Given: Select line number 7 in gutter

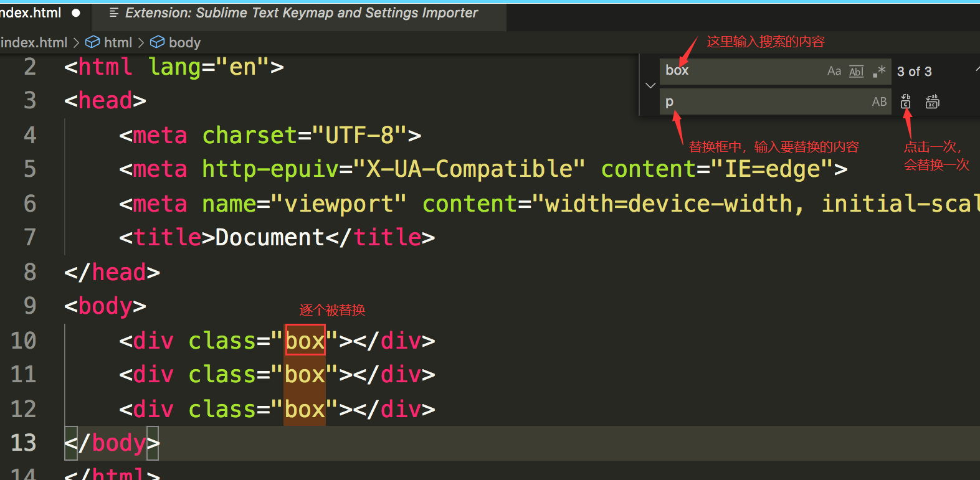Looking at the screenshot, I should pos(30,237).
